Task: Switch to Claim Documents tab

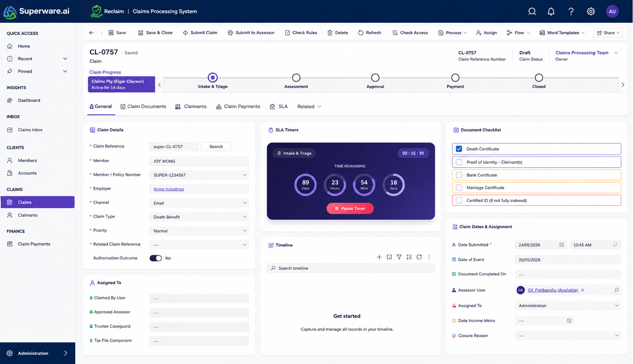Action: (x=143, y=106)
